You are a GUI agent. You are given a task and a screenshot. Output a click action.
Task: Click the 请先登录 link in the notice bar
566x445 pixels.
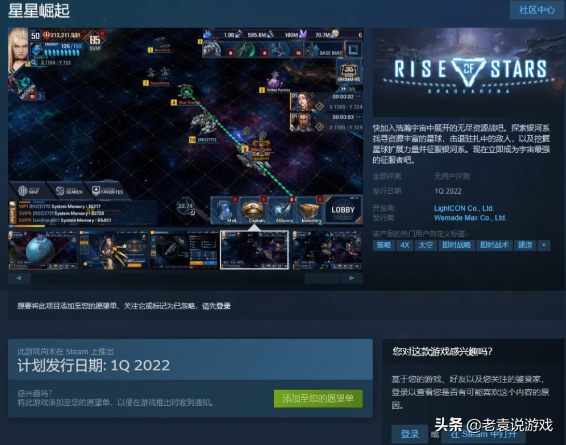tap(216, 306)
